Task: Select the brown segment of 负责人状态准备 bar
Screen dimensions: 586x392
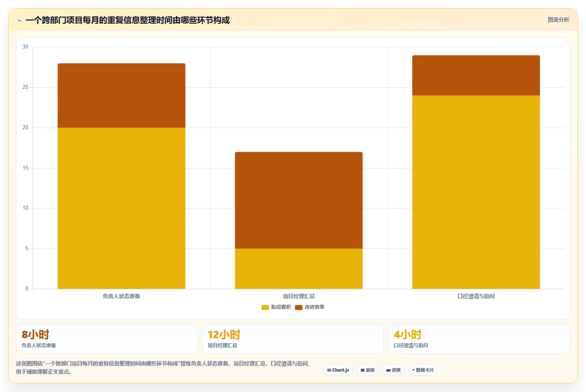Action: coord(121,95)
